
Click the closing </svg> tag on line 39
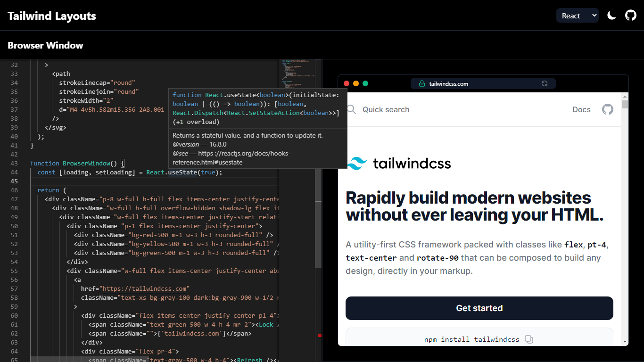pyautogui.click(x=56, y=127)
